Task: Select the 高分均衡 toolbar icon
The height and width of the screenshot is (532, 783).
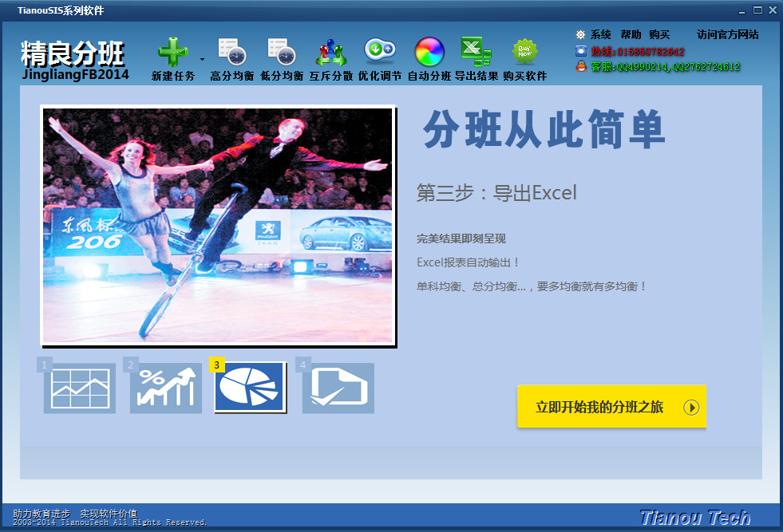Action: pos(231,52)
